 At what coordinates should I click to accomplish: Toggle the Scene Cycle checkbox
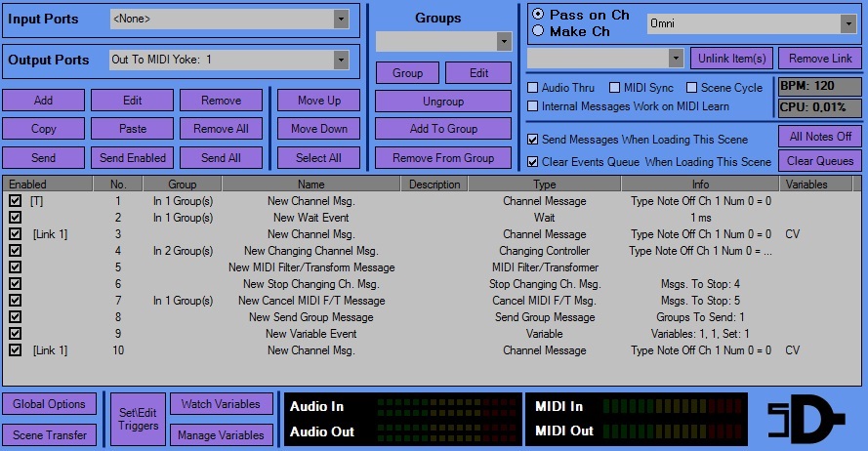(x=691, y=88)
